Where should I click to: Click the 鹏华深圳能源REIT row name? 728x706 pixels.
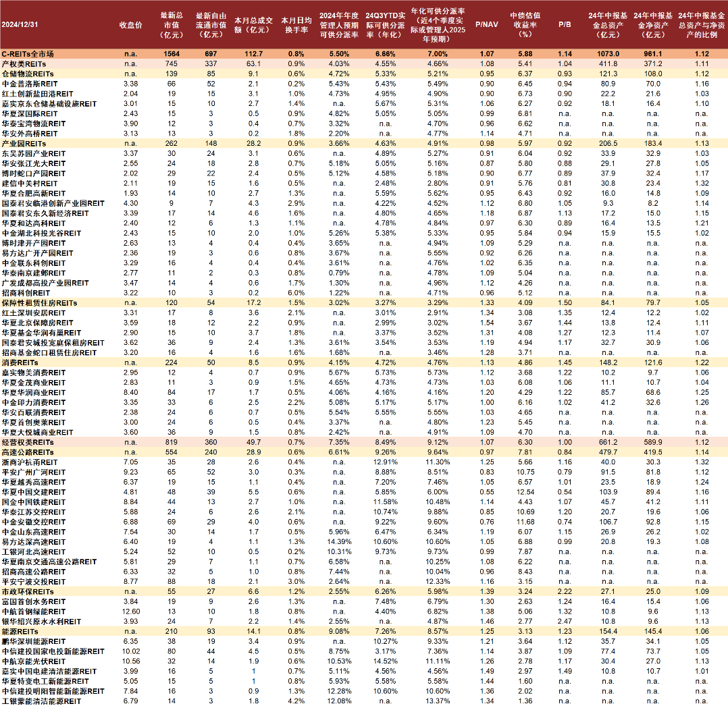click(34, 642)
